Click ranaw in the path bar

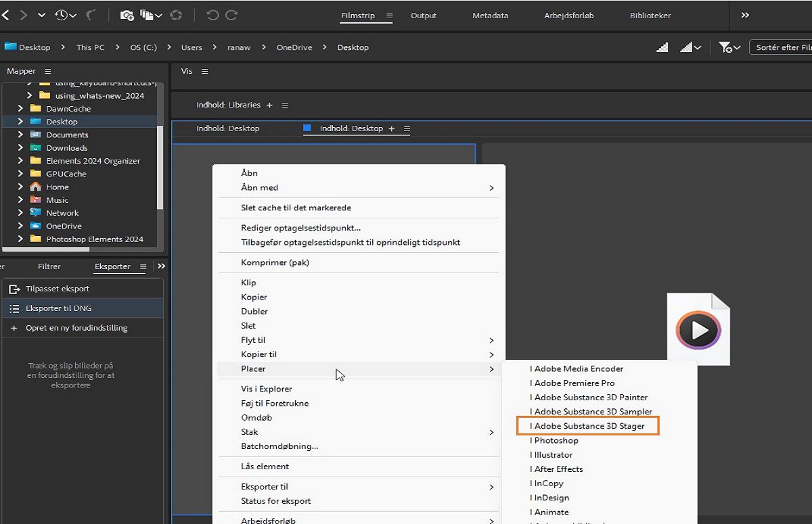239,47
